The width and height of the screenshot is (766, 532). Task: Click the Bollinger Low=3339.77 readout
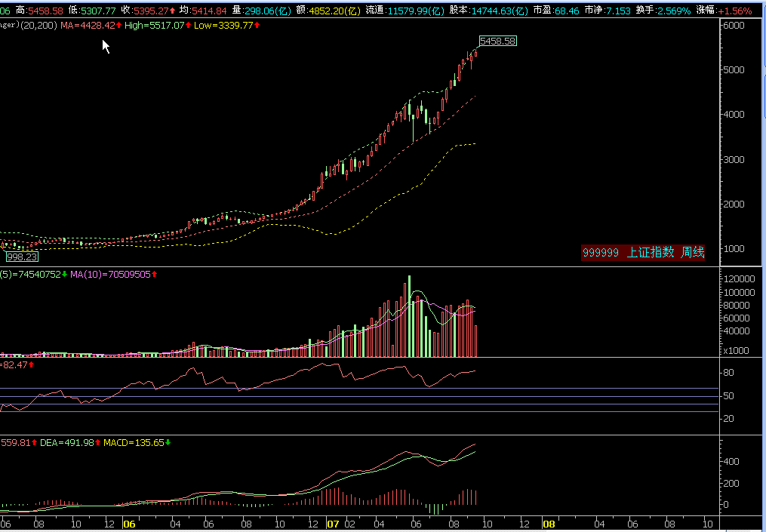coord(226,26)
